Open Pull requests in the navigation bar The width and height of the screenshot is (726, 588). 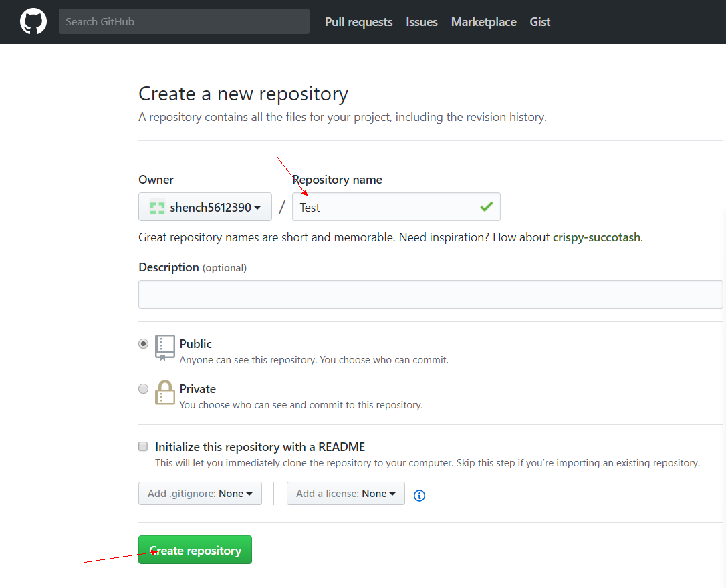pos(359,22)
